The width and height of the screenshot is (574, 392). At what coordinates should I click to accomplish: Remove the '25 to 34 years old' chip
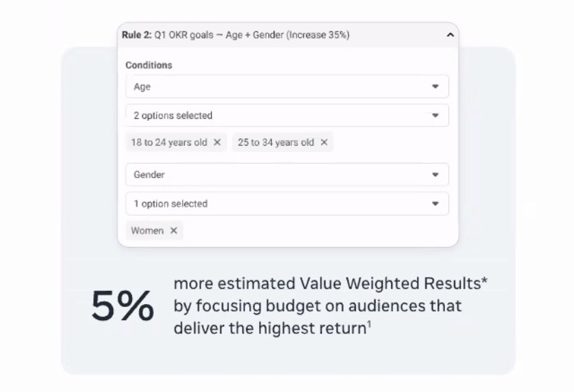pos(324,142)
